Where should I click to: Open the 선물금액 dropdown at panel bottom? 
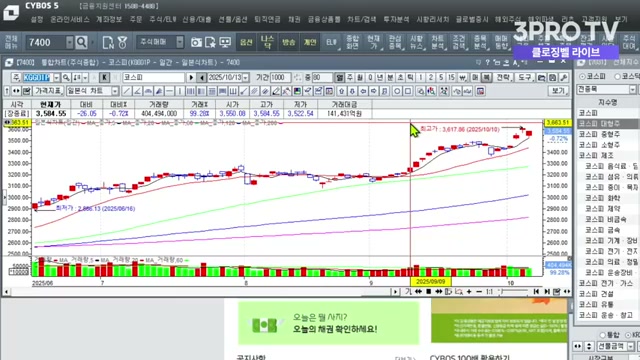631,346
